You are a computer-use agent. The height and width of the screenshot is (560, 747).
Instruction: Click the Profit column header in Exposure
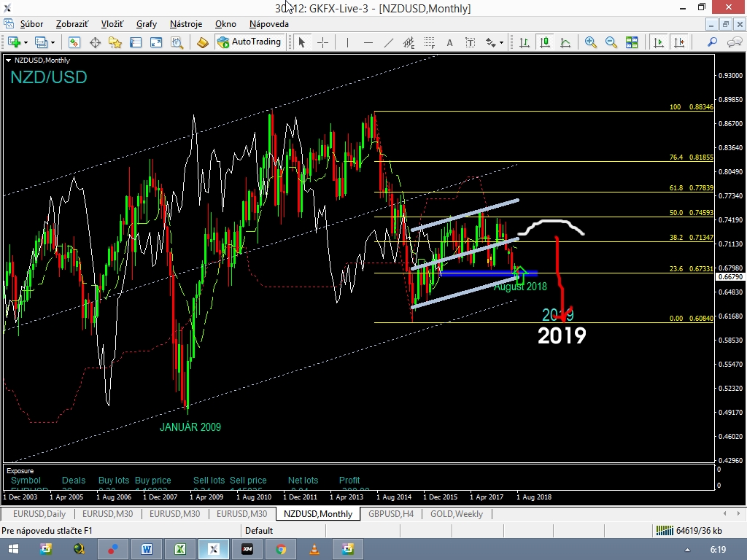pyautogui.click(x=349, y=480)
